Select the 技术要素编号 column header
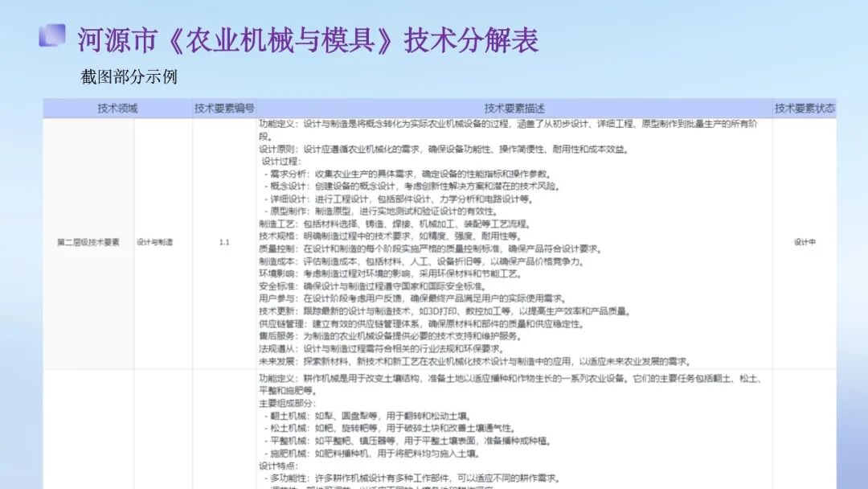Image resolution: width=868 pixels, height=489 pixels. (224, 109)
